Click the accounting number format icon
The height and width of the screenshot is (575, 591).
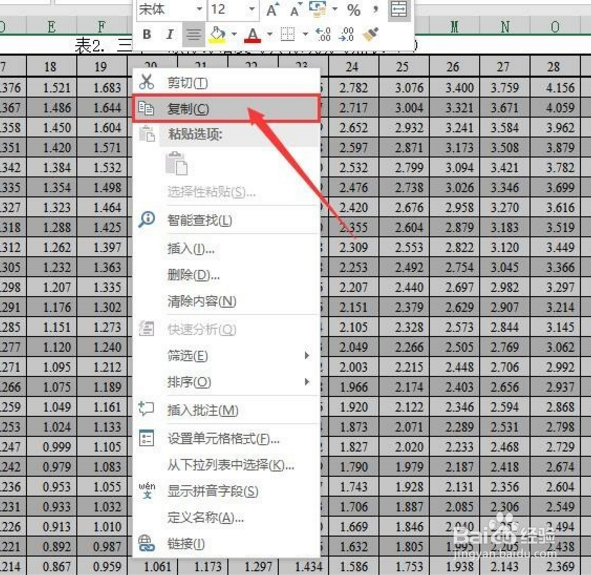pyautogui.click(x=317, y=9)
